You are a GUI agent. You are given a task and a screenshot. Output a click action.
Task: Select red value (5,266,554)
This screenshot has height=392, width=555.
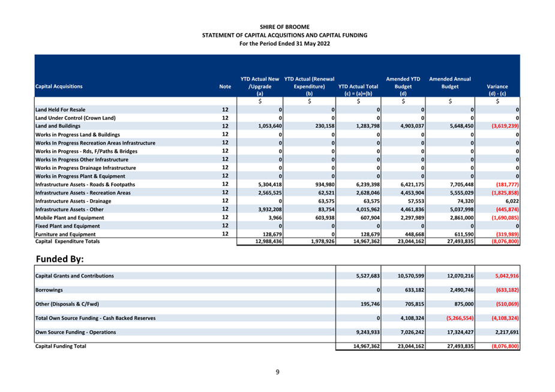460,318
